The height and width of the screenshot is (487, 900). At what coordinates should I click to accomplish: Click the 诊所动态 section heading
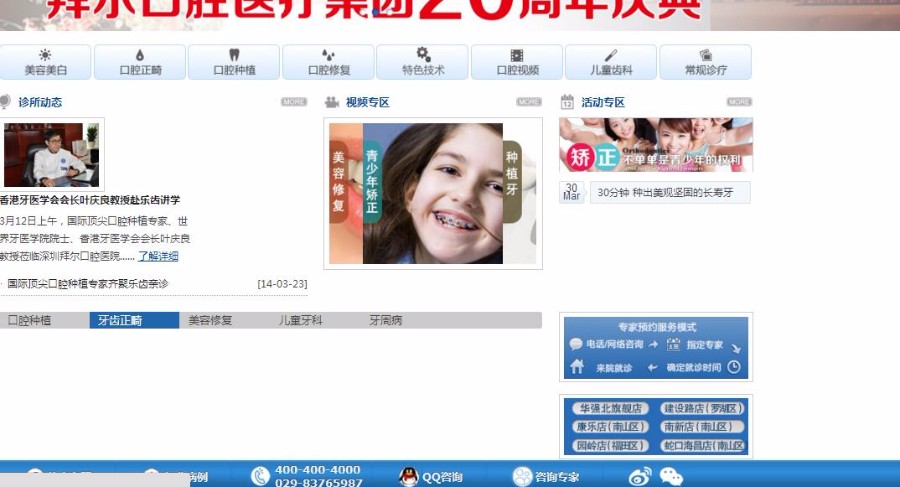point(40,102)
